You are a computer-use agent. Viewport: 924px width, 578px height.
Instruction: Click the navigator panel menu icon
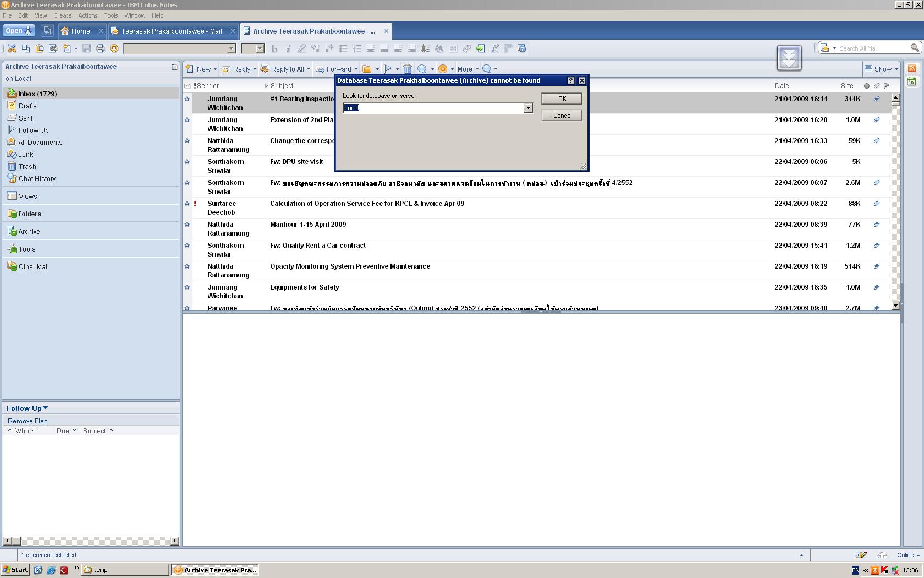(x=174, y=67)
